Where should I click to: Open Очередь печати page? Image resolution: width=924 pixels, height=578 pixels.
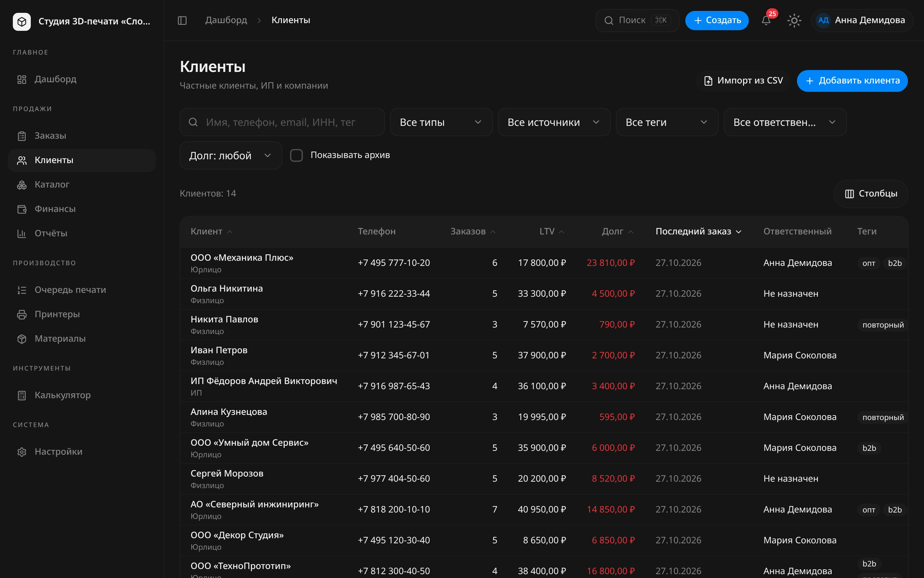[x=82, y=290]
